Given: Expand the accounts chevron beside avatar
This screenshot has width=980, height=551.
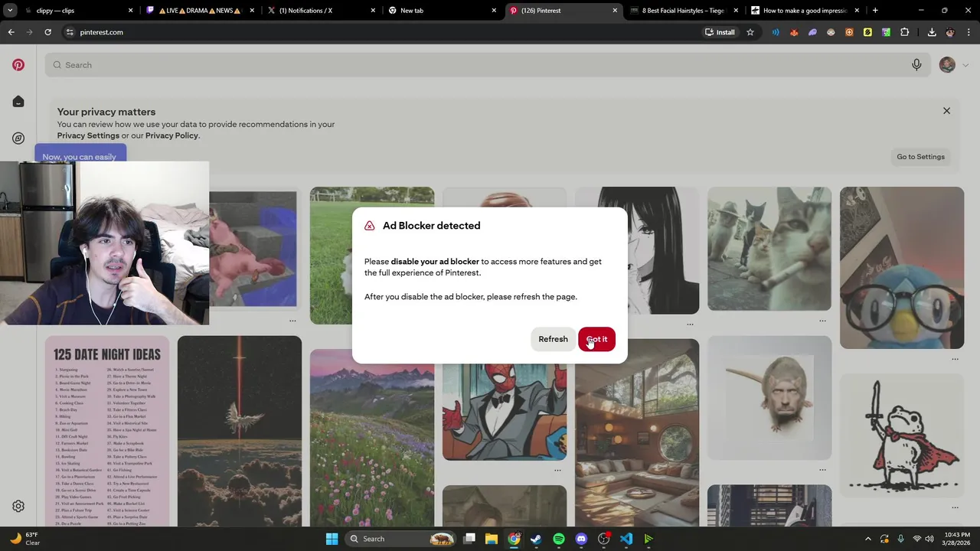Looking at the screenshot, I should click(965, 65).
